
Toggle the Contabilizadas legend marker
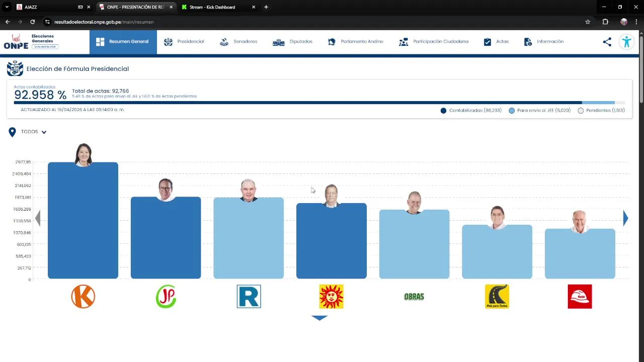(x=443, y=111)
